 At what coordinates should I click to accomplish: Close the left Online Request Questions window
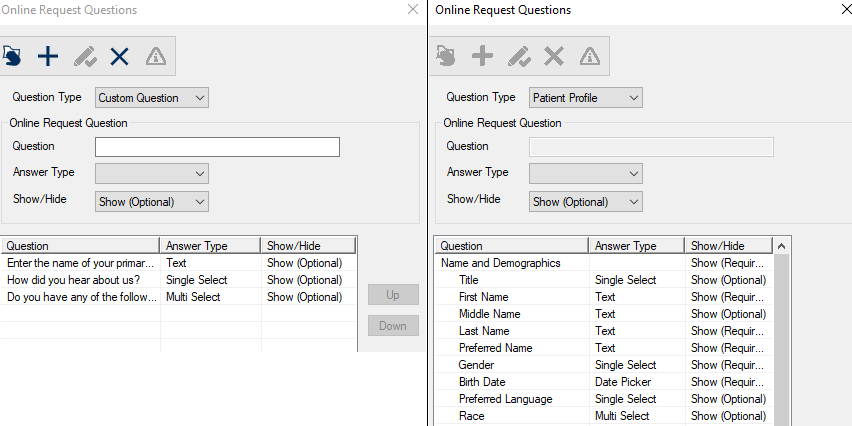[x=413, y=9]
